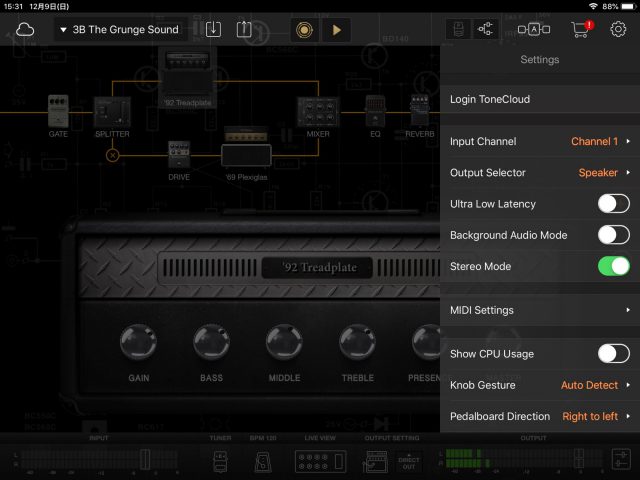The image size is (640, 480).
Task: Toggle the Background Audio Mode switch
Action: (x=613, y=235)
